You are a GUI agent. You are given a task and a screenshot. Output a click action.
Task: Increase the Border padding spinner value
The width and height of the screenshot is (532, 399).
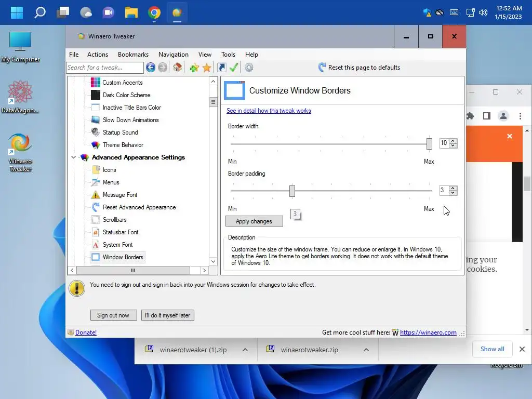coord(453,188)
